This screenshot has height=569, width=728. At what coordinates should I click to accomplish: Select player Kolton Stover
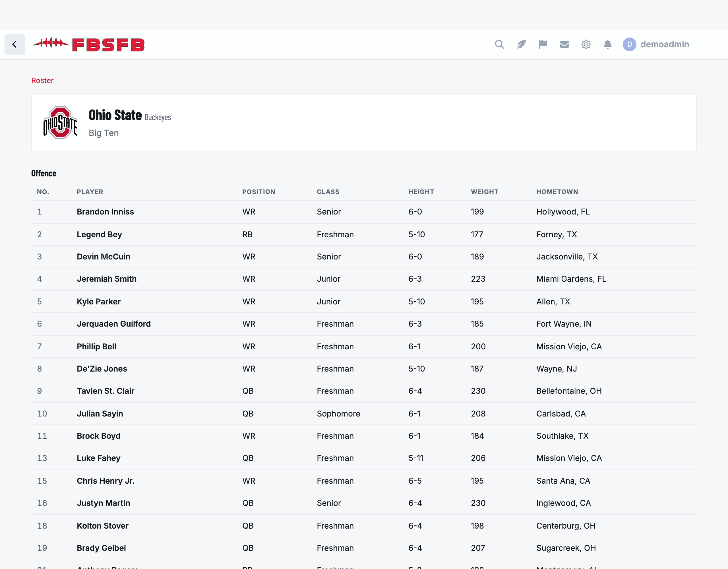[x=102, y=526]
